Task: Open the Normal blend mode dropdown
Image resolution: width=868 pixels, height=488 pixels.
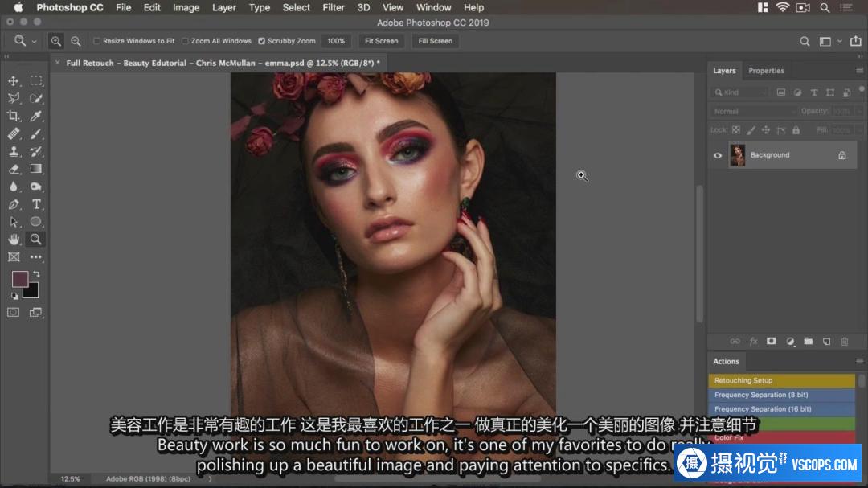Action: pos(753,111)
